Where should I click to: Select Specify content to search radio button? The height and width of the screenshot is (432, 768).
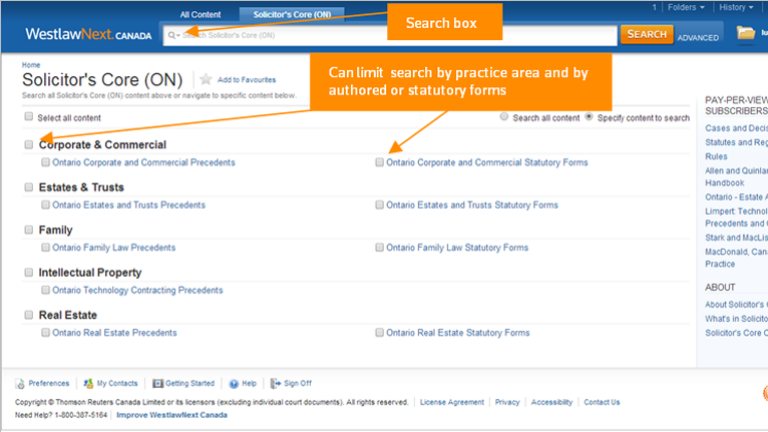click(589, 117)
